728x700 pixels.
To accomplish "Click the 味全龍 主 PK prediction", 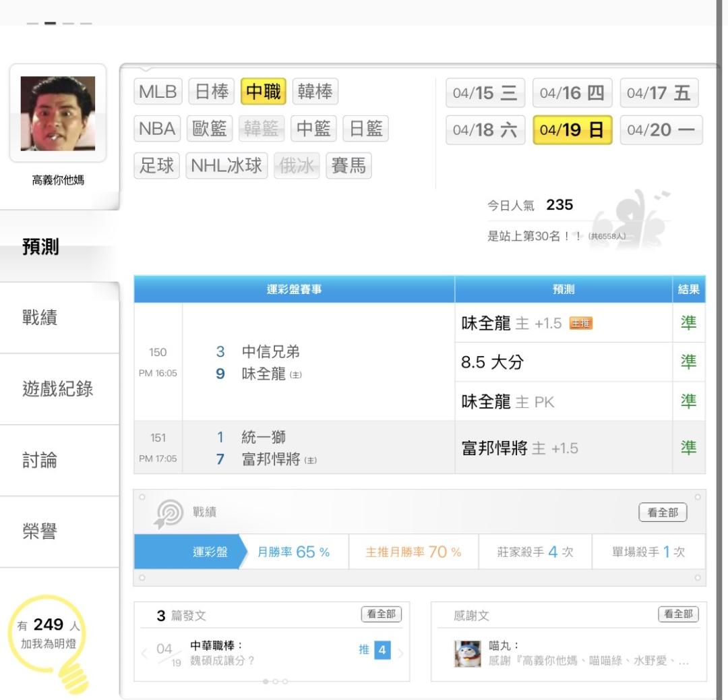I will click(x=508, y=402).
